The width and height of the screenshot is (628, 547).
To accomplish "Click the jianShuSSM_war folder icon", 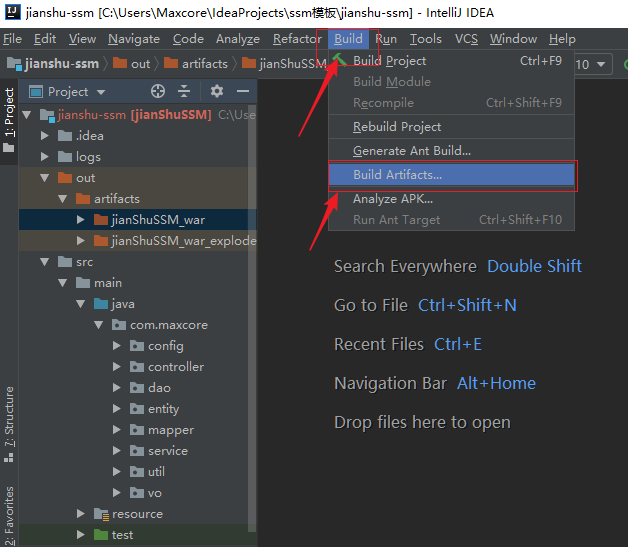I will coord(101,219).
